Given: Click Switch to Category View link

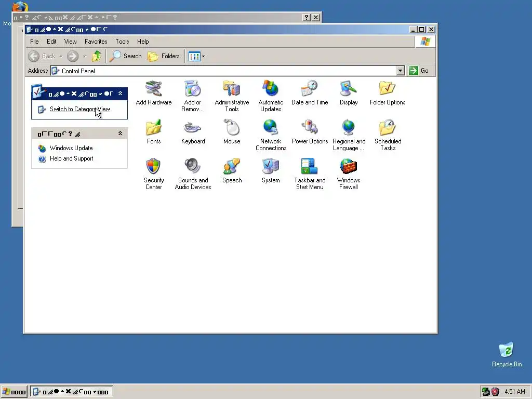Looking at the screenshot, I should [79, 109].
